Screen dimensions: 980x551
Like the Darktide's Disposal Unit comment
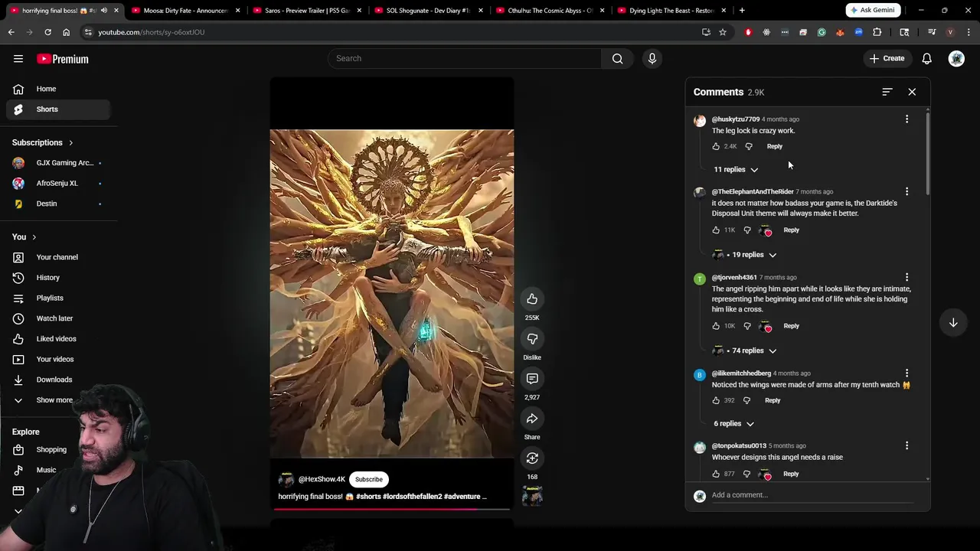[x=716, y=230]
